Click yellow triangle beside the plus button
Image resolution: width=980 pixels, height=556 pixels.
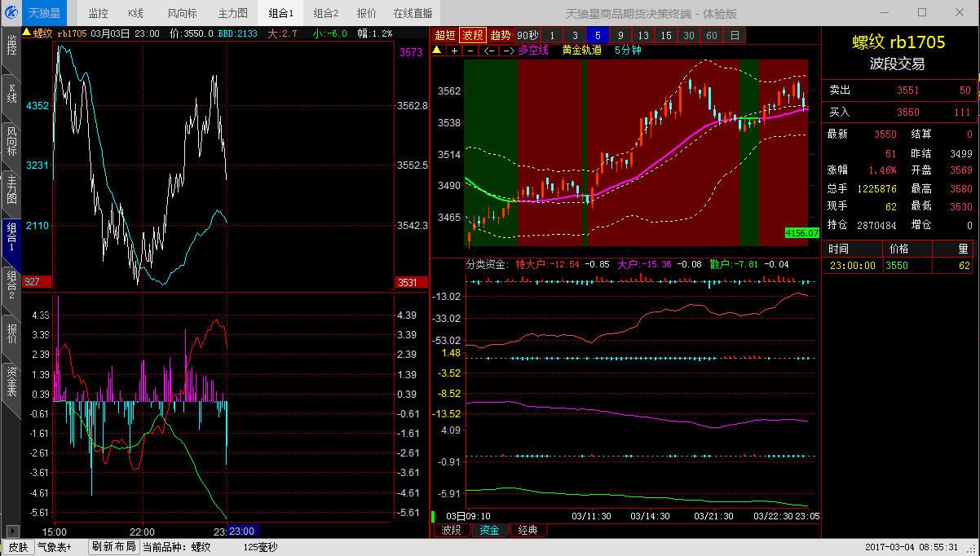[436, 50]
